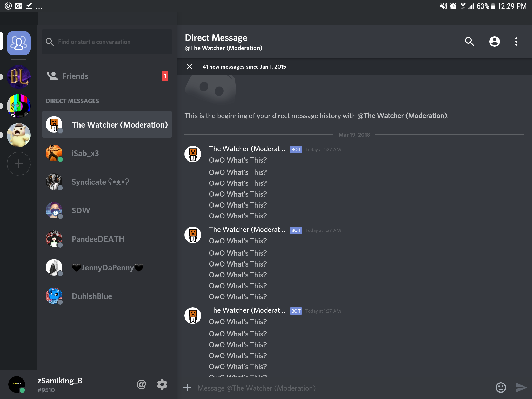532x399 pixels.
Task: Jump to 41 new messages since Jan 1
Action: click(244, 67)
